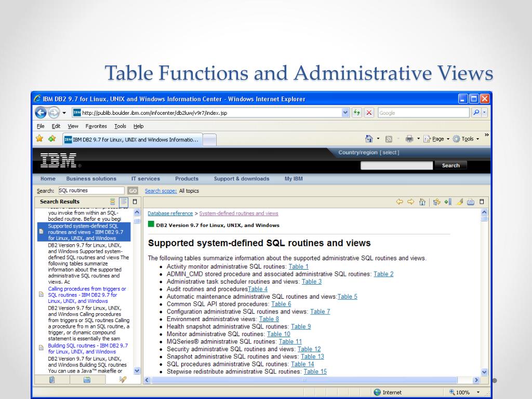Open the Tools dropdown in command bar

click(466, 139)
